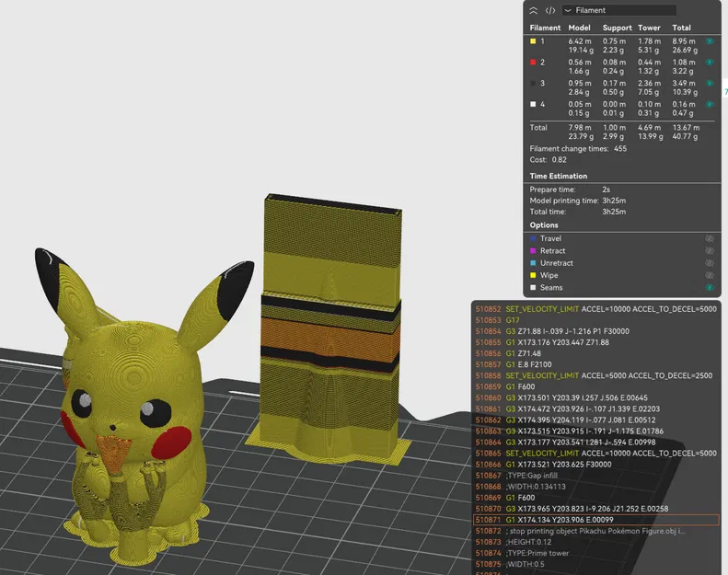Select the Unretract option label

(x=556, y=263)
